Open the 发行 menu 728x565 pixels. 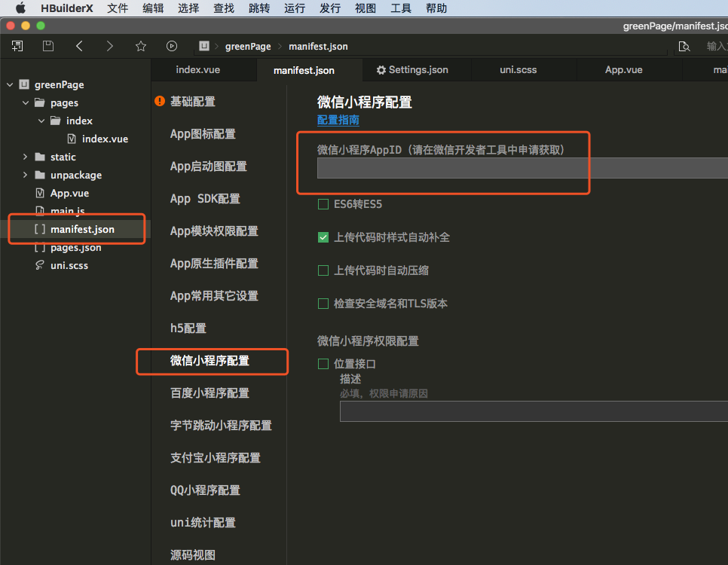pos(330,8)
